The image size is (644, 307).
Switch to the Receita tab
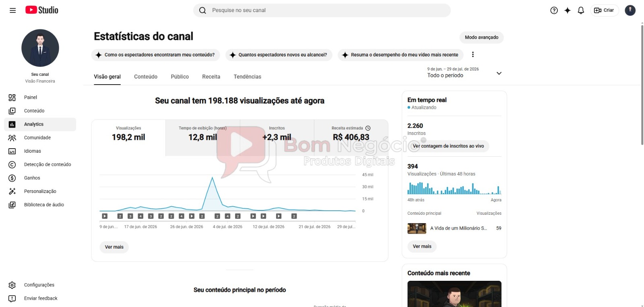click(x=211, y=77)
